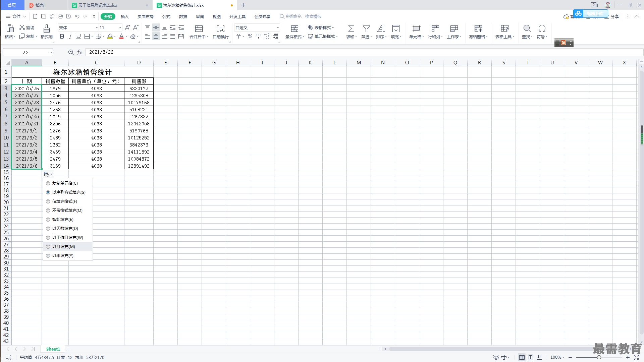
Task: Select the Sheet1 worksheet tab
Action: pos(53,349)
